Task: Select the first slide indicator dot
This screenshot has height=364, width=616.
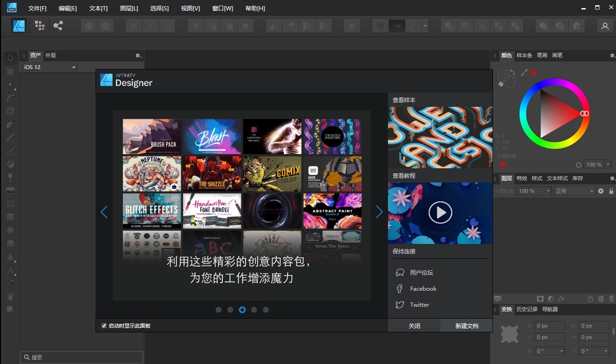Action: click(219, 310)
